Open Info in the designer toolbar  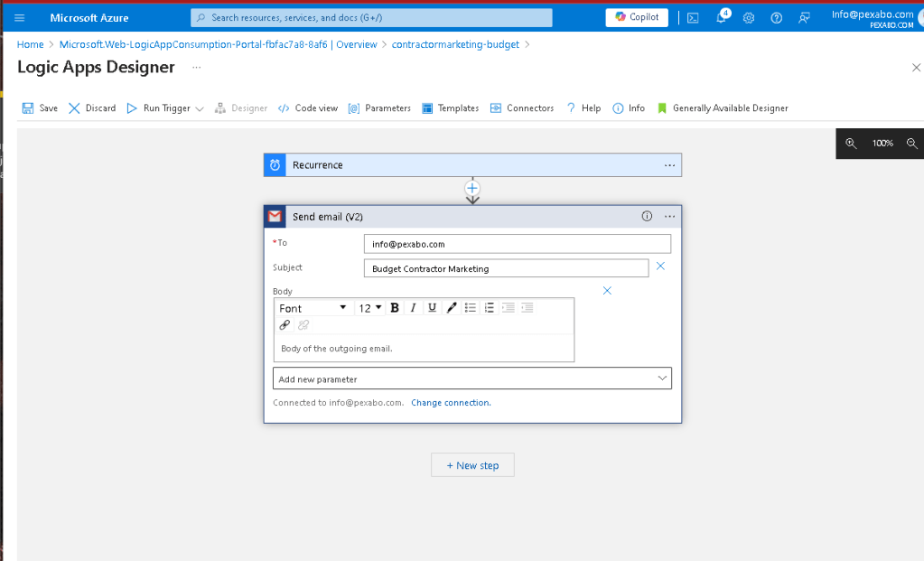629,108
